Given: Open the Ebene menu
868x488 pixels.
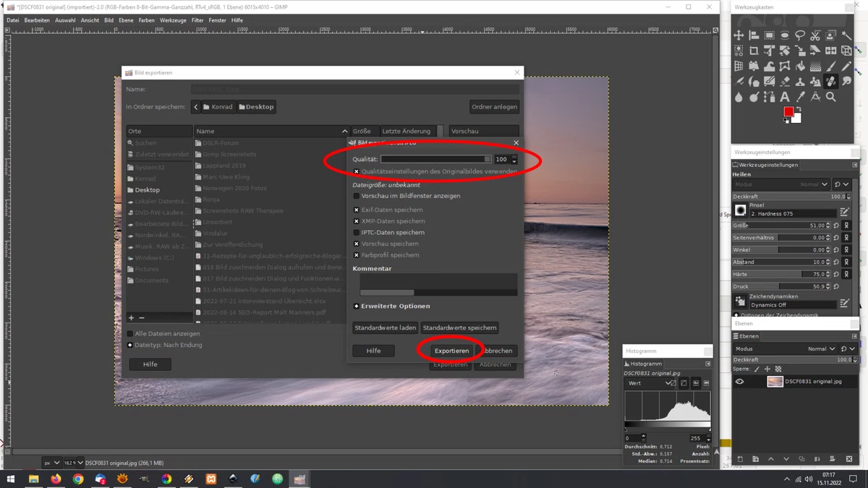Looking at the screenshot, I should 126,20.
